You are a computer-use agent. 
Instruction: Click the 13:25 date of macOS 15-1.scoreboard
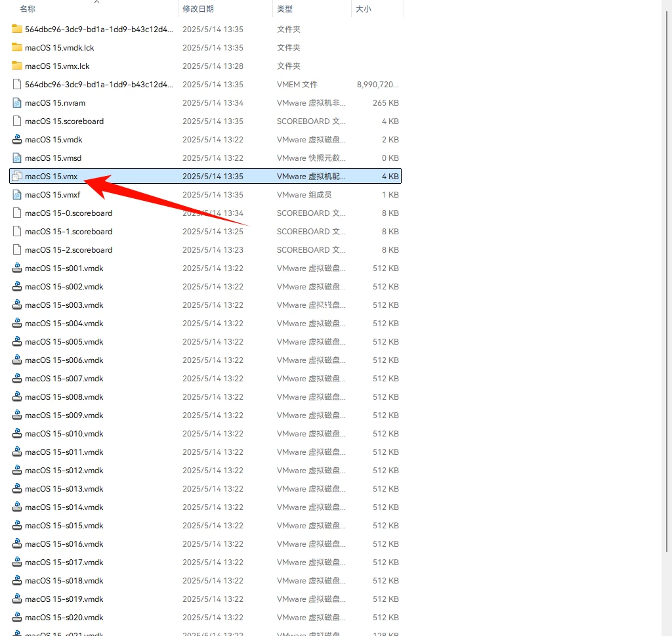213,232
